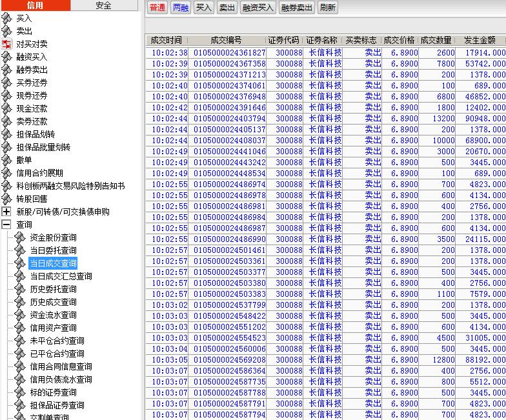Screen dimensions: 506x420
Task: Click the icon beside 历史委托查询
Action: (19, 289)
